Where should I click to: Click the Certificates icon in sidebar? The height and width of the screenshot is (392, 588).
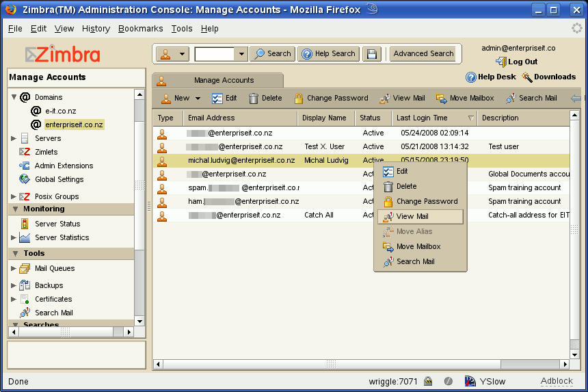point(25,300)
